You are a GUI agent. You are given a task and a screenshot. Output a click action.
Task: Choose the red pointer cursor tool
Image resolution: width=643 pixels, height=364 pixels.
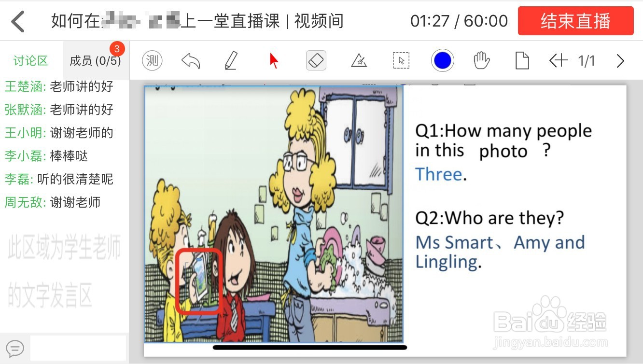click(274, 61)
